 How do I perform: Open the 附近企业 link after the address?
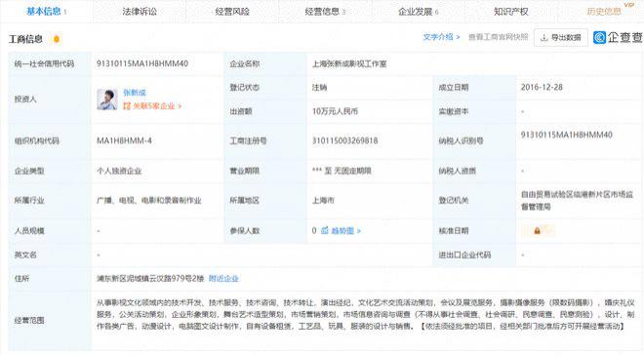click(223, 278)
